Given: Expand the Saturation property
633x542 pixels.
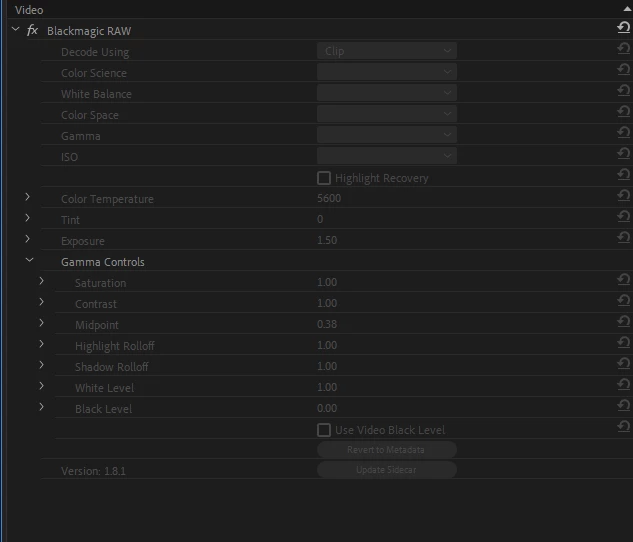Looking at the screenshot, I should tap(41, 280).
